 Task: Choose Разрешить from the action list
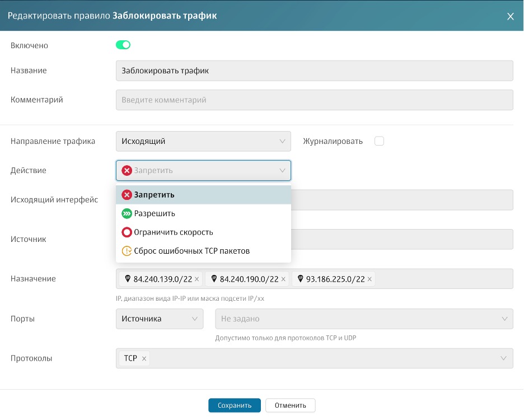click(x=155, y=213)
